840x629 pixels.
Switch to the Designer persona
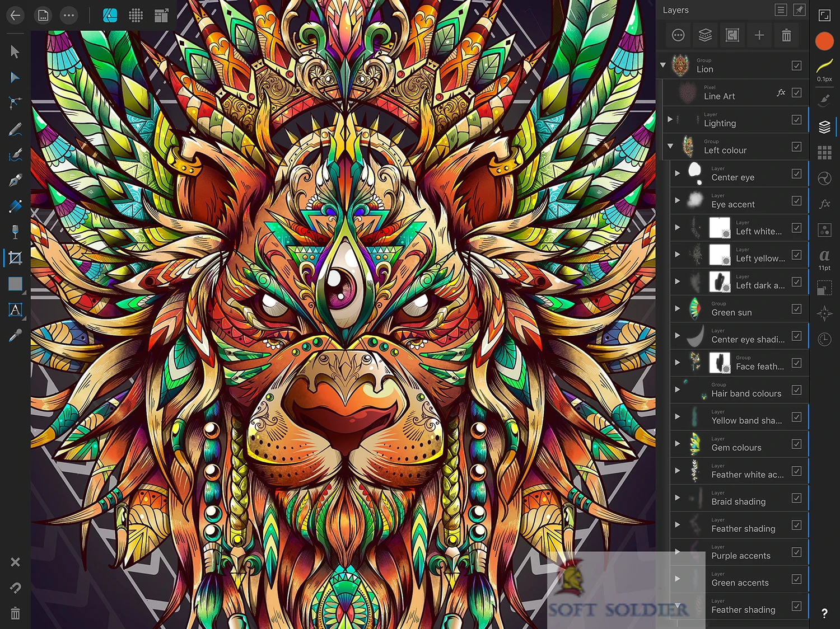110,16
